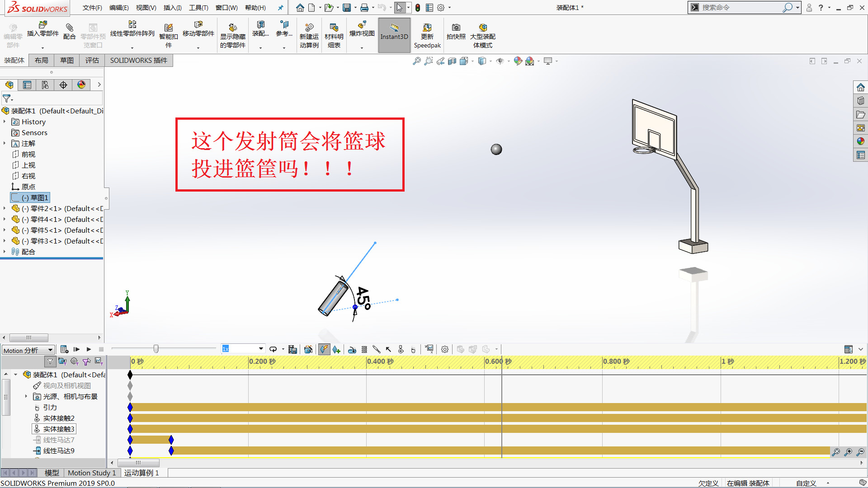Select 实体接触3 in motion tree
The width and height of the screenshot is (868, 488).
coord(54,429)
